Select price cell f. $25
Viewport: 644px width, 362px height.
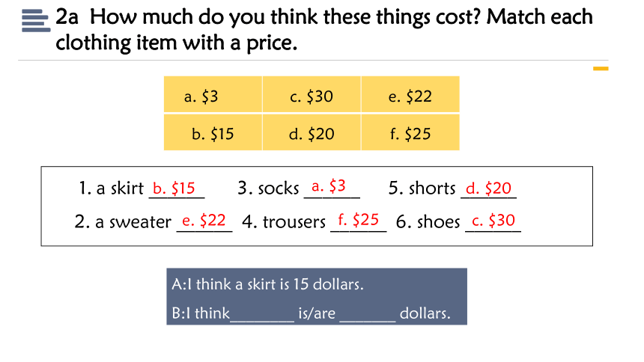(x=410, y=132)
